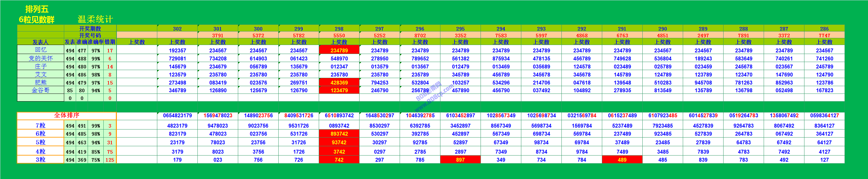Click the 肥熊 name cell
The image size is (868, 179).
point(40,83)
